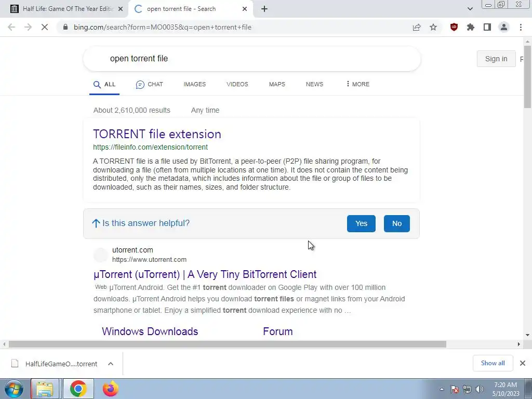Click the vertical scroll down arrow
The image size is (532, 399).
(527, 335)
